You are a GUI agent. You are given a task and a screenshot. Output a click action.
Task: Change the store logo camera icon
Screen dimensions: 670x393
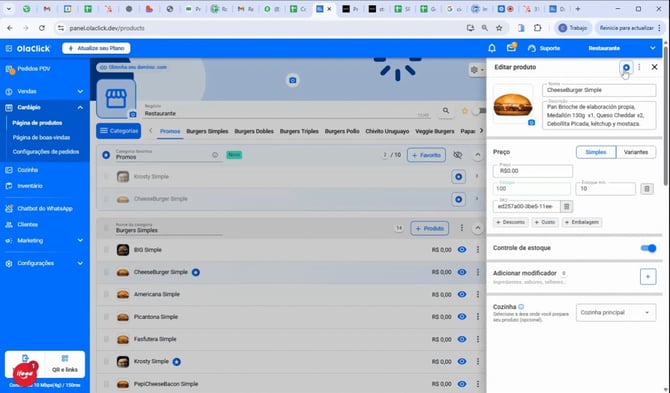[x=133, y=114]
